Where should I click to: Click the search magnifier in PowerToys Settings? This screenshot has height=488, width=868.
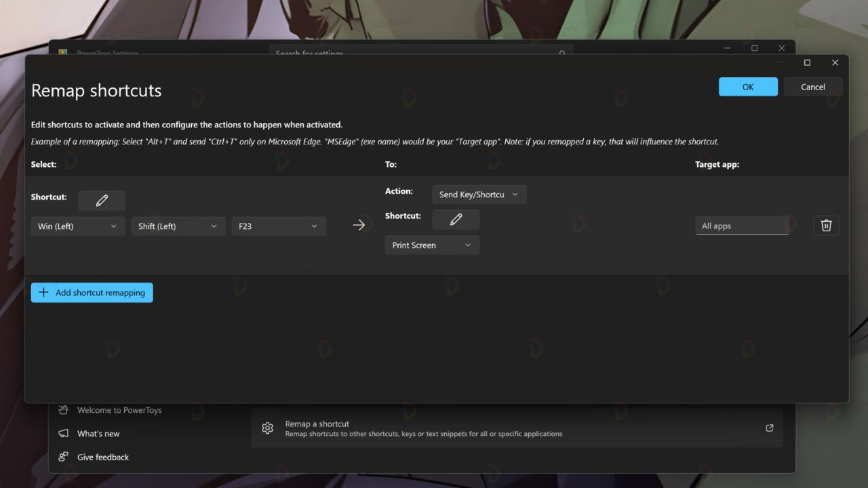click(x=562, y=53)
